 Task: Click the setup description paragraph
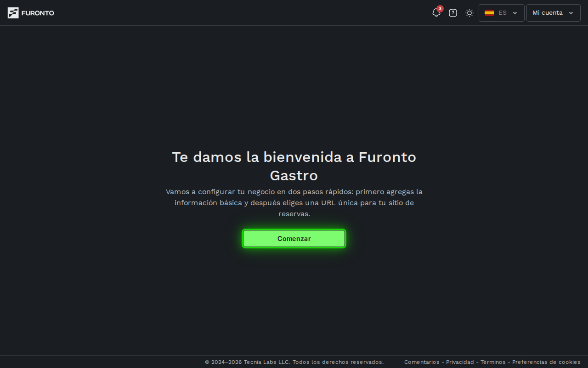tap(294, 203)
